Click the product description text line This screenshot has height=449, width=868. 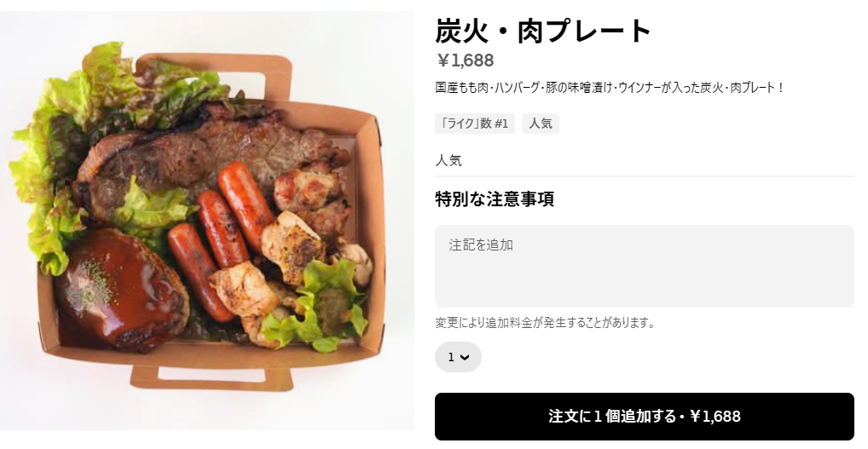click(609, 88)
